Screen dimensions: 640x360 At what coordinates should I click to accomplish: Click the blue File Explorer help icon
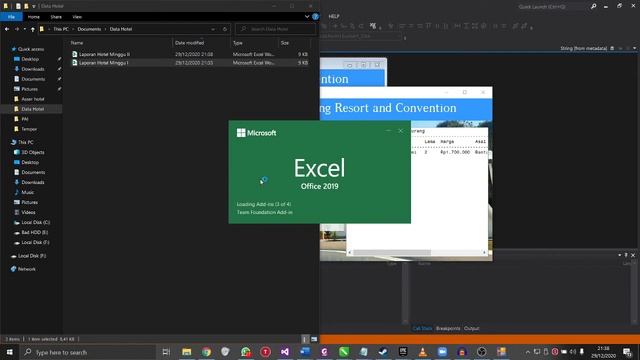[x=315, y=17]
